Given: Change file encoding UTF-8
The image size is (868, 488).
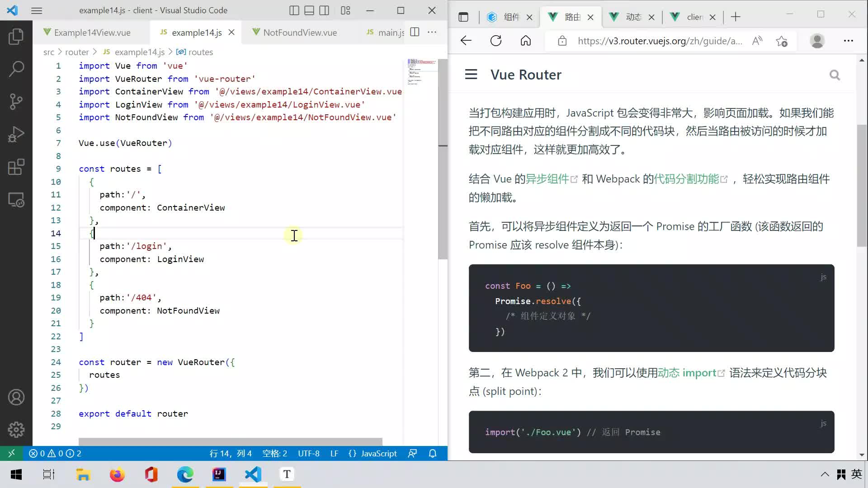Looking at the screenshot, I should 309,453.
